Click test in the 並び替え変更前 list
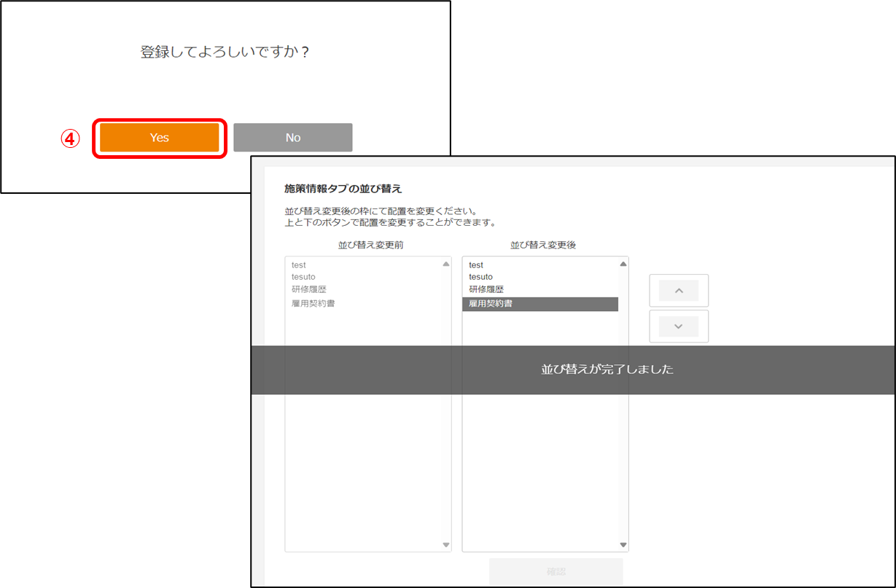 [298, 265]
